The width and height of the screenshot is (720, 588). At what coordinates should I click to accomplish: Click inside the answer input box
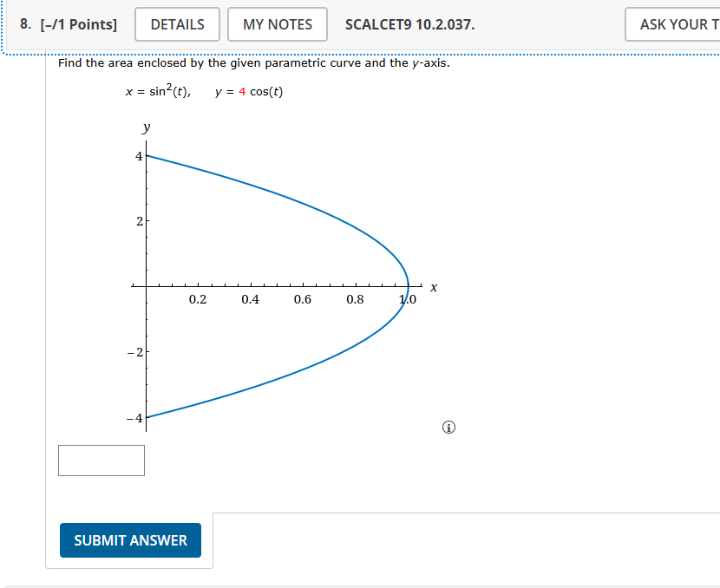[x=101, y=460]
